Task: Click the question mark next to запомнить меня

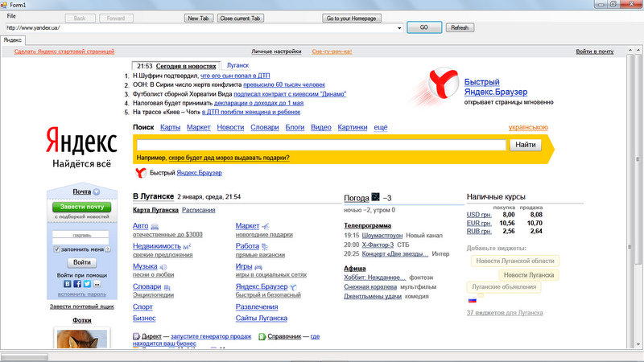Action: click(108, 249)
